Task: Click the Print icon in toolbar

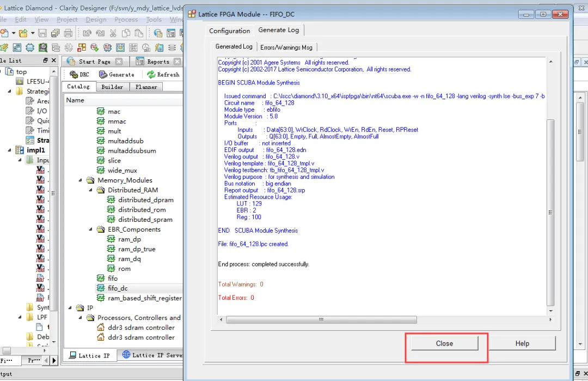Action: [69, 34]
